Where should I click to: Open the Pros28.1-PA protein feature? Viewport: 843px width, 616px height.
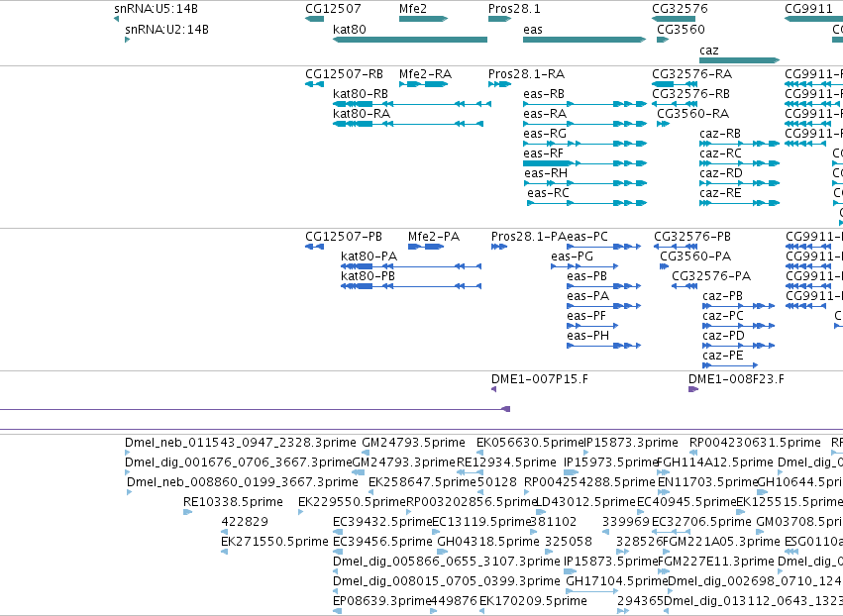click(x=499, y=247)
